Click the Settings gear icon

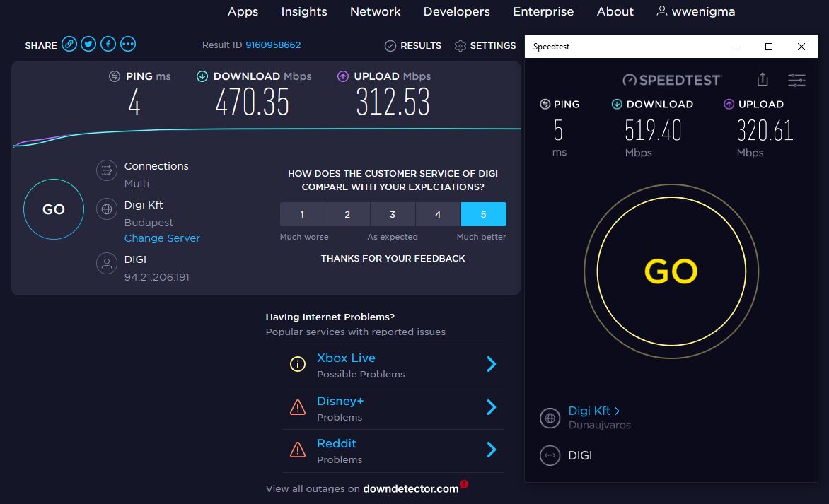tap(460, 46)
